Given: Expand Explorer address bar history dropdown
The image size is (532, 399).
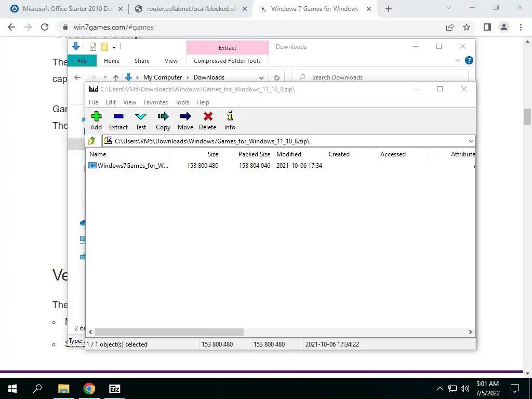Looking at the screenshot, I should (x=261, y=77).
